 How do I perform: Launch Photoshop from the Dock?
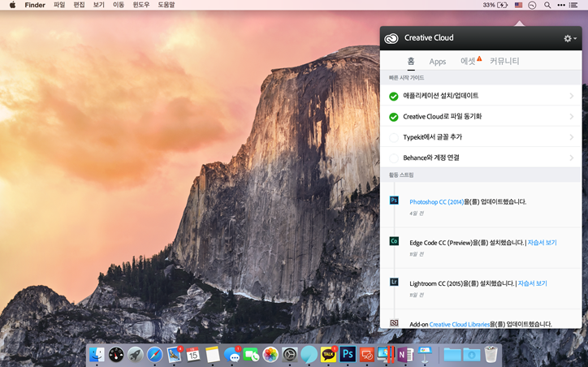(348, 354)
